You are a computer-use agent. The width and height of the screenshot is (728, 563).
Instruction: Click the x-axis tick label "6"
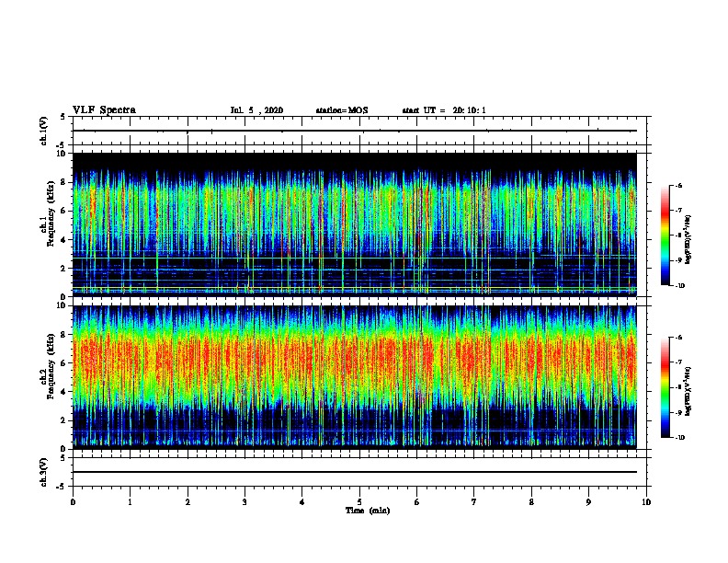tap(417, 502)
